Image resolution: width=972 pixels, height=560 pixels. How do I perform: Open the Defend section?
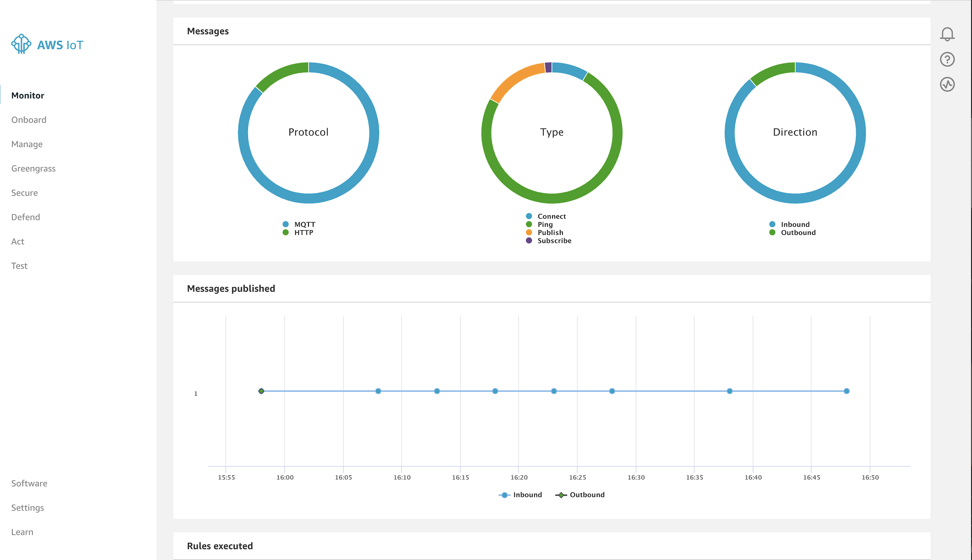(25, 217)
